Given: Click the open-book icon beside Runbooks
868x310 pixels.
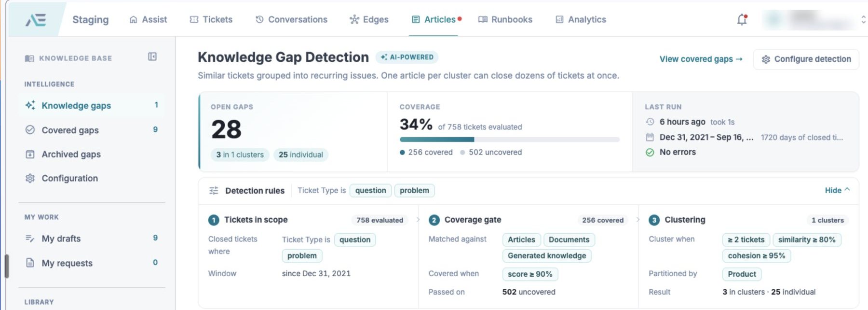Looking at the screenshot, I should pyautogui.click(x=483, y=20).
